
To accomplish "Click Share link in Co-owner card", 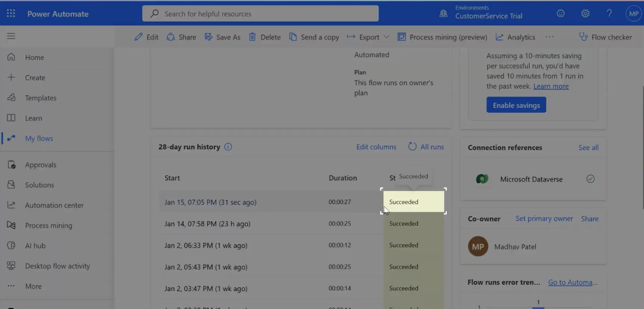I will 590,218.
